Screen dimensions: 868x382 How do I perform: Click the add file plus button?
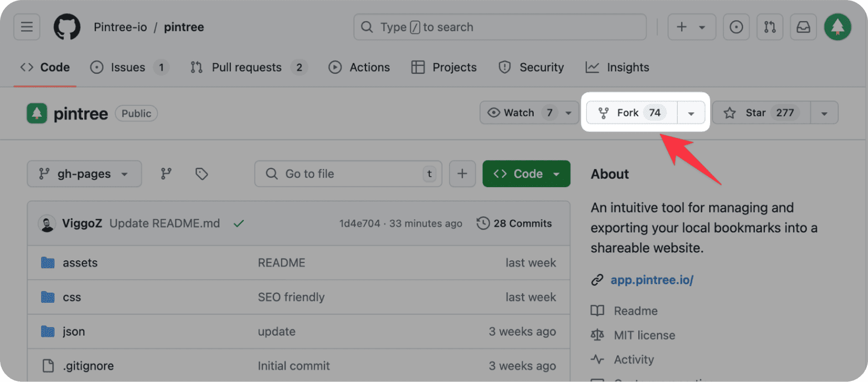pos(462,174)
